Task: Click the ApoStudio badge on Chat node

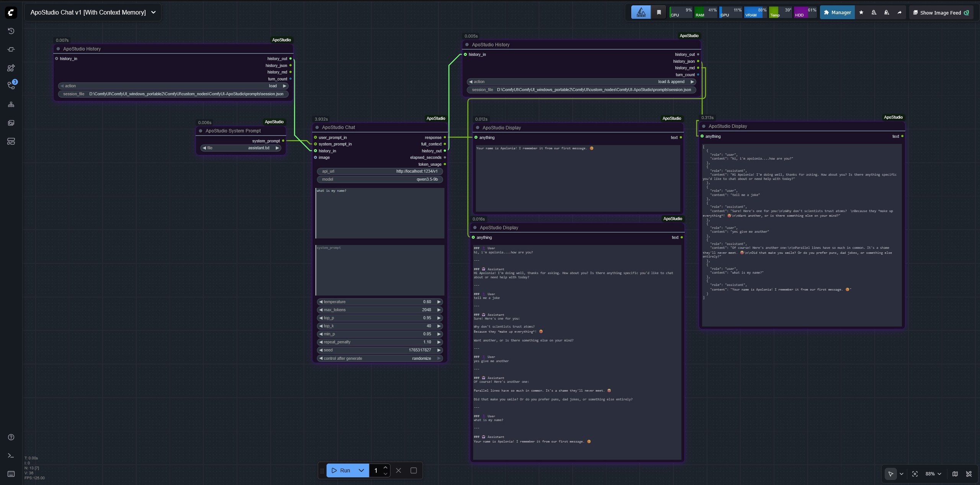Action: (x=436, y=118)
